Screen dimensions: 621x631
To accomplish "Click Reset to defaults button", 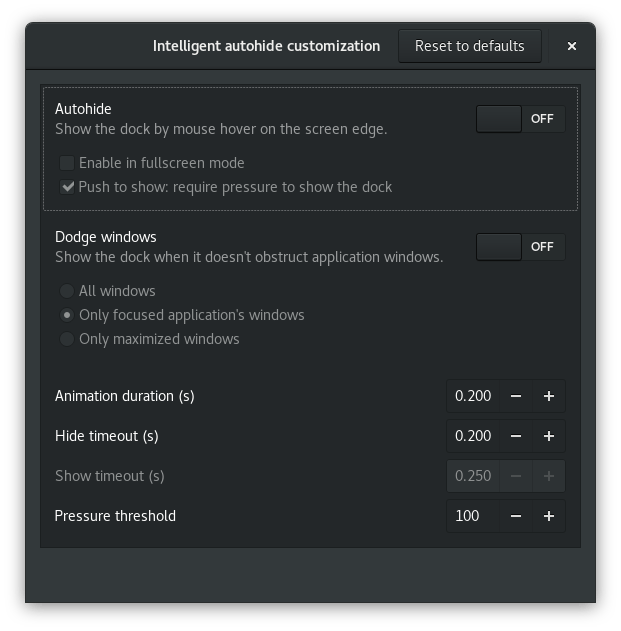I will tap(470, 46).
